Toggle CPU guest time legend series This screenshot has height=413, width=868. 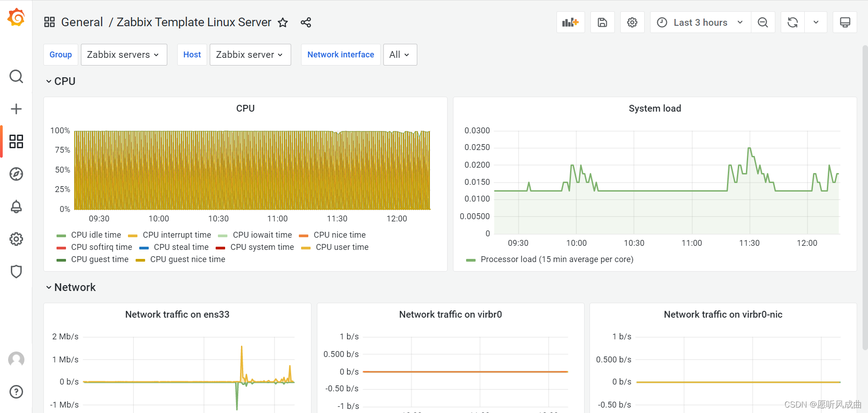point(99,259)
